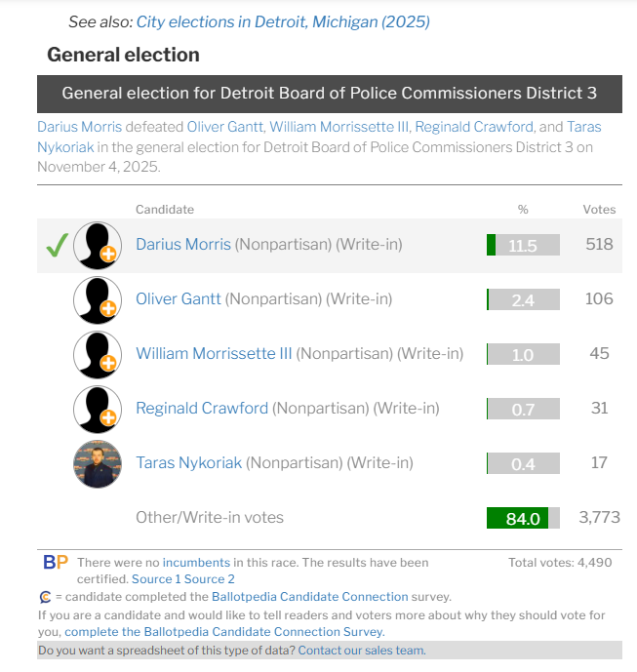The width and height of the screenshot is (637, 672).
Task: Open Oliver Gantt link in the table
Action: (x=179, y=298)
